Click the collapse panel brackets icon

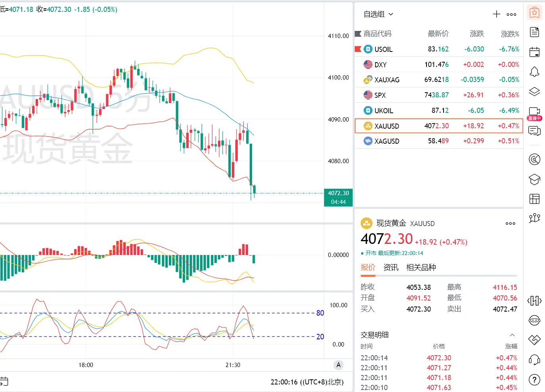point(534,301)
